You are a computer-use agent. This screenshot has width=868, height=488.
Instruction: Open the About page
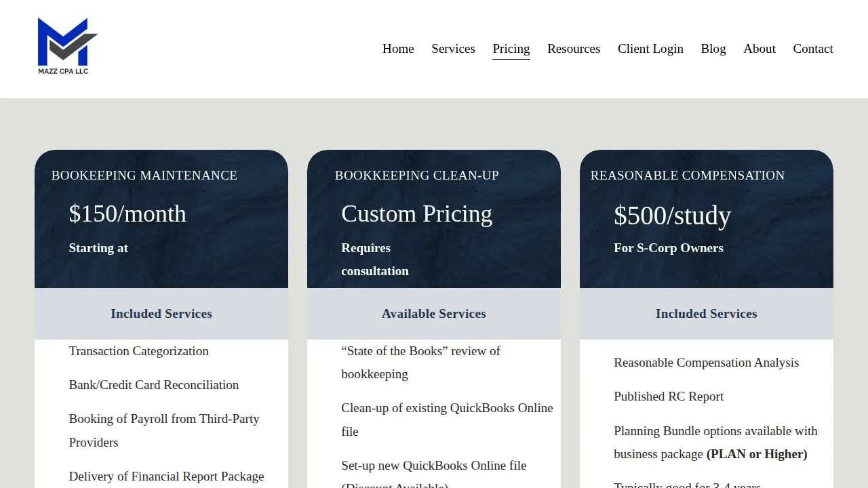point(759,49)
